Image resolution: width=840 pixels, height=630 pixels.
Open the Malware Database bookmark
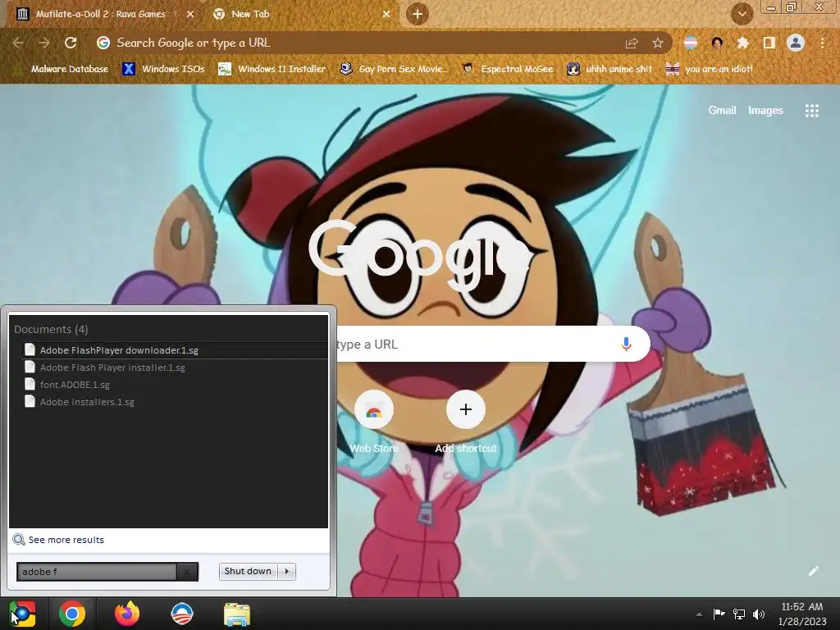pos(62,69)
